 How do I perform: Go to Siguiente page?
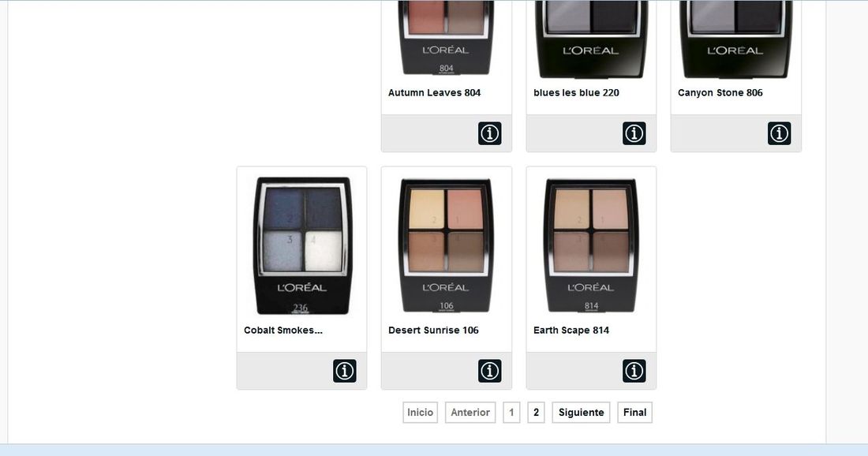pos(582,413)
